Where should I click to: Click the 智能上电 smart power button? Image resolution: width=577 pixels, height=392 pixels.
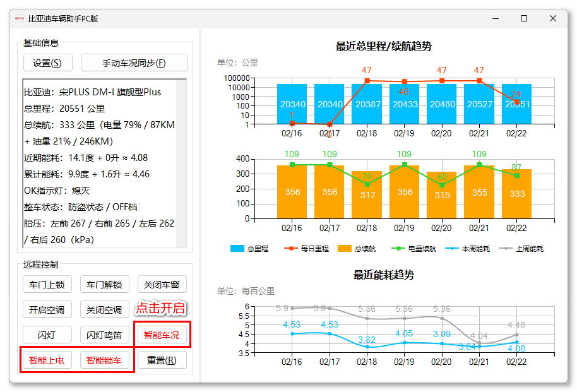point(47,360)
